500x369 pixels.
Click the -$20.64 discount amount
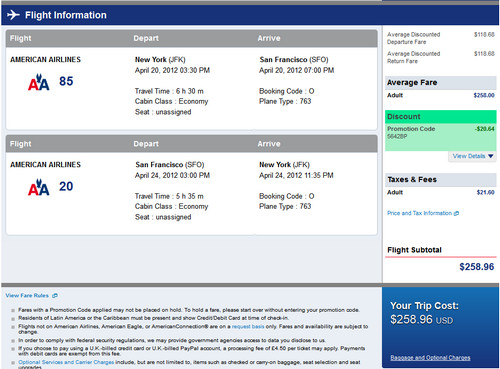coord(485,129)
